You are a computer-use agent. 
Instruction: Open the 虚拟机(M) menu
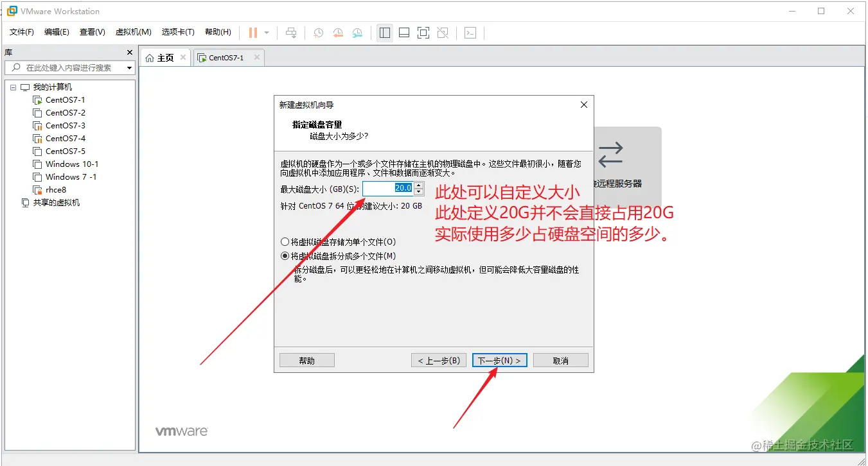click(x=133, y=32)
